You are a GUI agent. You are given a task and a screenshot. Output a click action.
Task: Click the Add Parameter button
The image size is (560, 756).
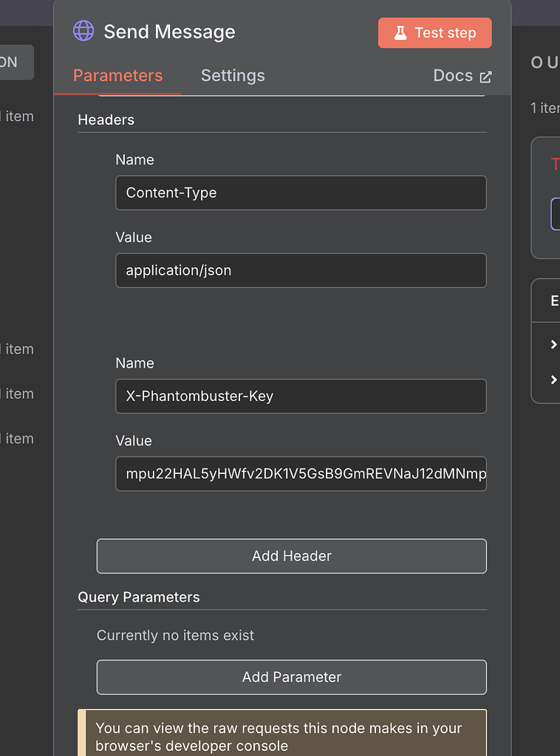coord(291,677)
